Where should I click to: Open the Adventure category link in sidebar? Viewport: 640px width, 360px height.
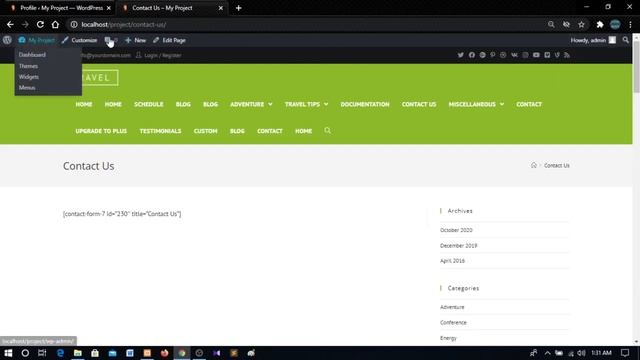coord(452,307)
